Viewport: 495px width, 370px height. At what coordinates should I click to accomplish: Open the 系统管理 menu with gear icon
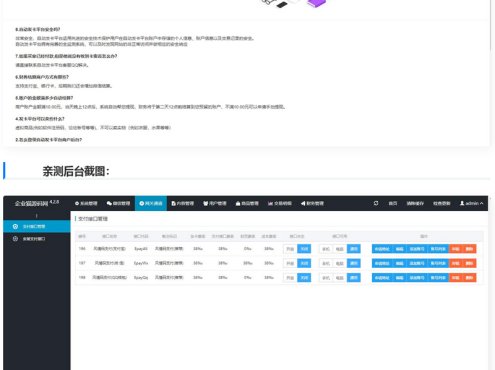tap(86, 203)
